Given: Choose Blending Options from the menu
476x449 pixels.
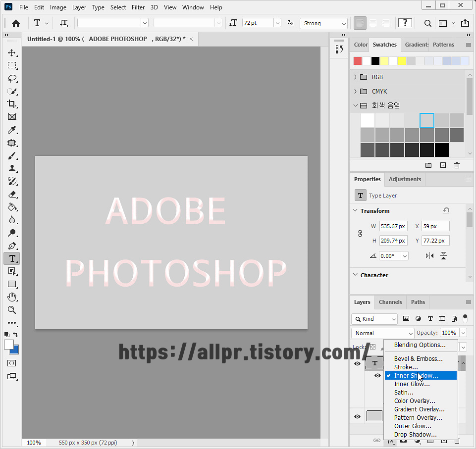Looking at the screenshot, I should pos(421,345).
